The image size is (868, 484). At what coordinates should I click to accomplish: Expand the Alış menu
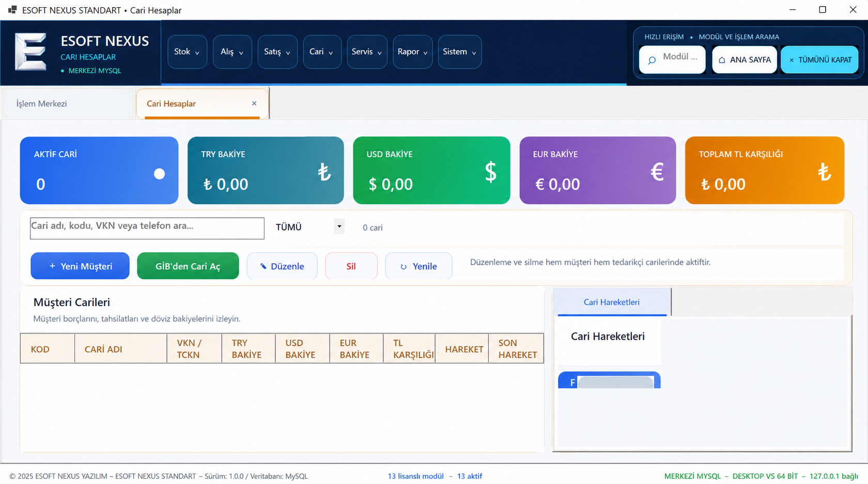click(233, 52)
